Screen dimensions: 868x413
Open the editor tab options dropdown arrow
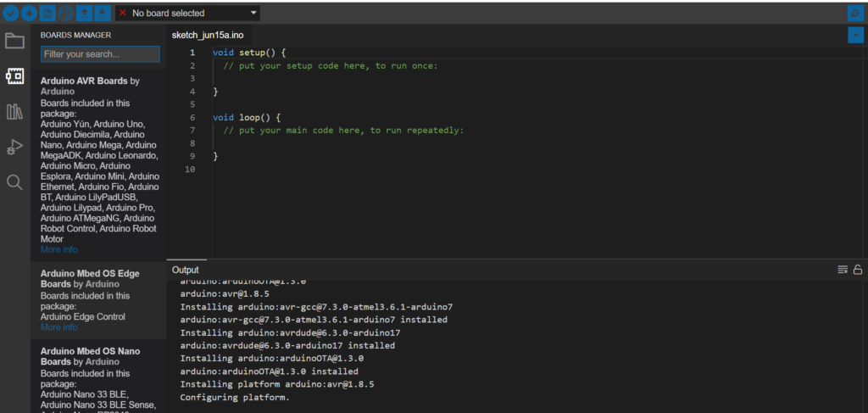click(856, 36)
